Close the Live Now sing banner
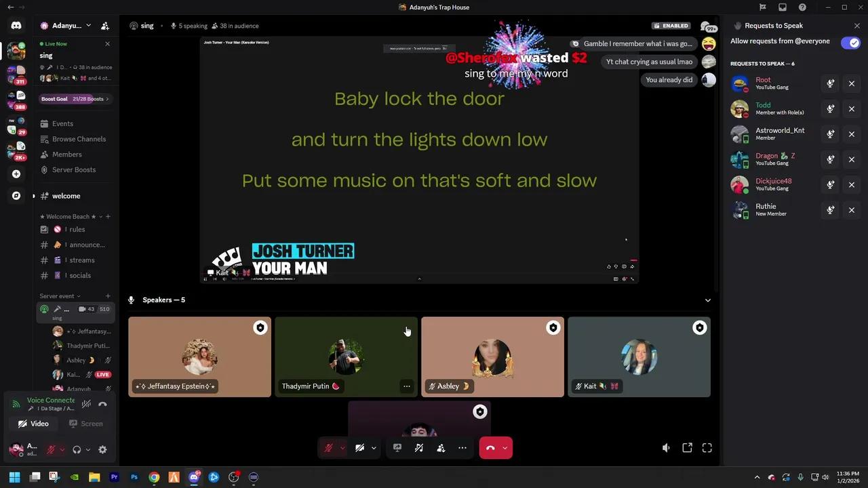The image size is (868, 488). click(x=107, y=44)
